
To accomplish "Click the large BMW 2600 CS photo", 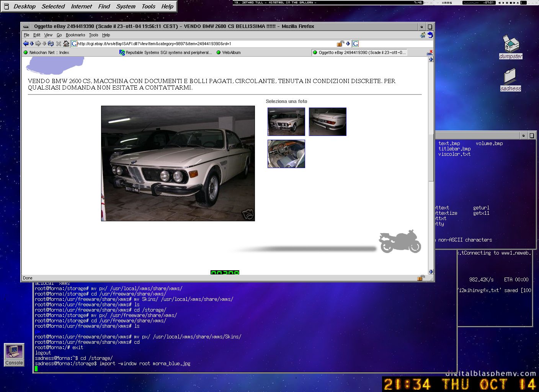I will pos(178,163).
